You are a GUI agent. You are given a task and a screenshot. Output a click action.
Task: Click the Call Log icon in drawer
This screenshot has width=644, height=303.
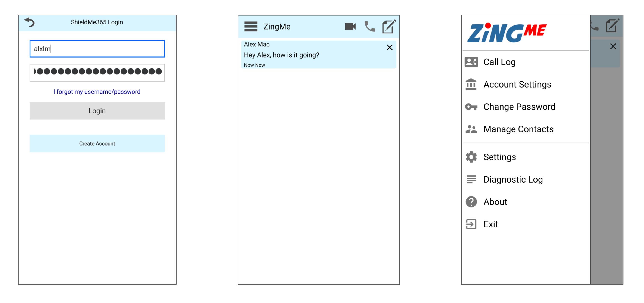(x=471, y=62)
